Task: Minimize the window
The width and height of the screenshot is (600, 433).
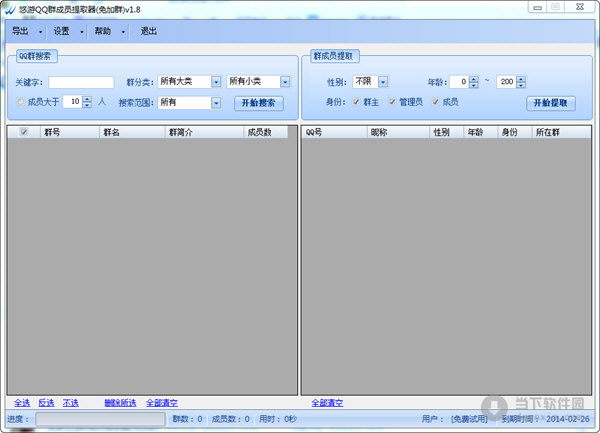Action: click(x=537, y=7)
